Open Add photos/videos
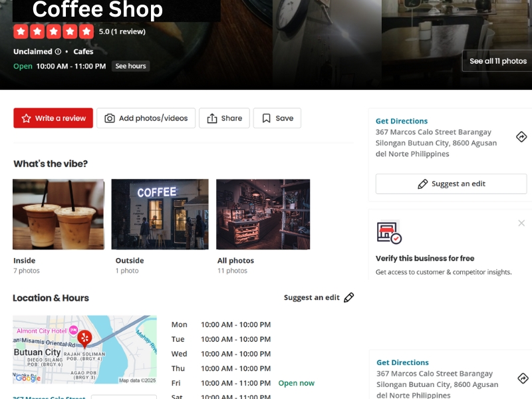532x399 pixels. coord(146,118)
